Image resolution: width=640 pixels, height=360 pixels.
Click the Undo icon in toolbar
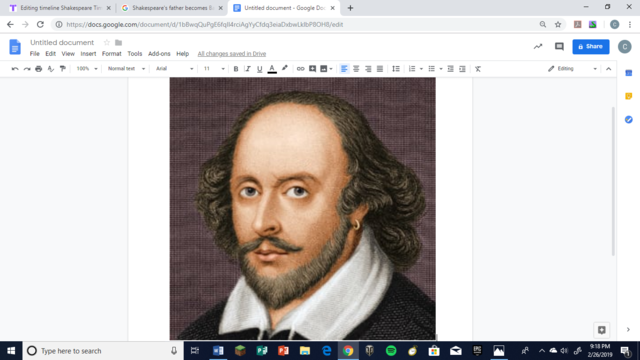point(15,69)
